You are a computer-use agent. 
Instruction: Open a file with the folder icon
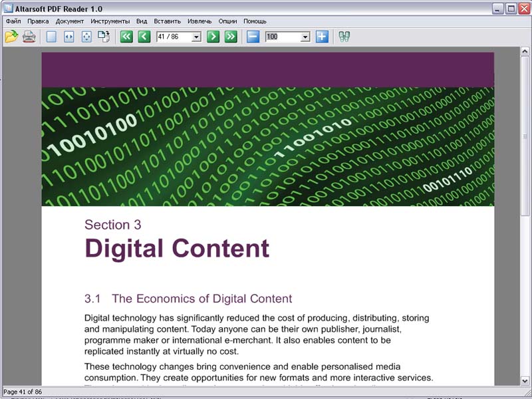pos(11,37)
